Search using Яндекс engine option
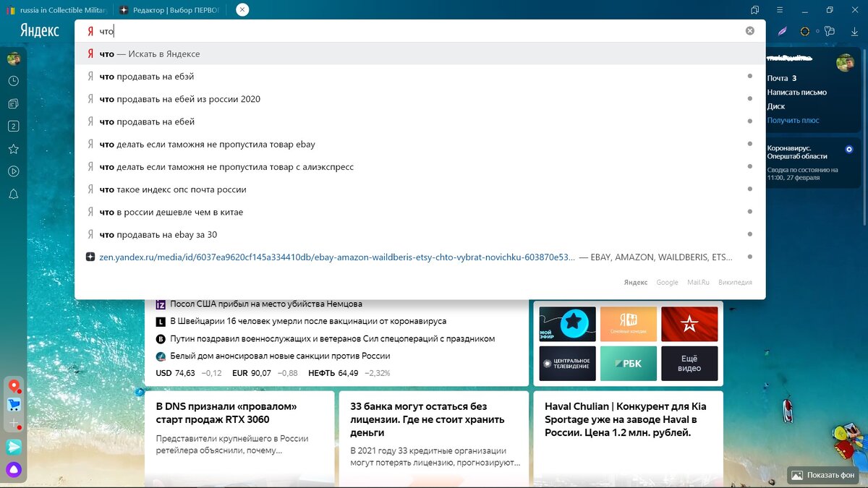 (x=636, y=283)
